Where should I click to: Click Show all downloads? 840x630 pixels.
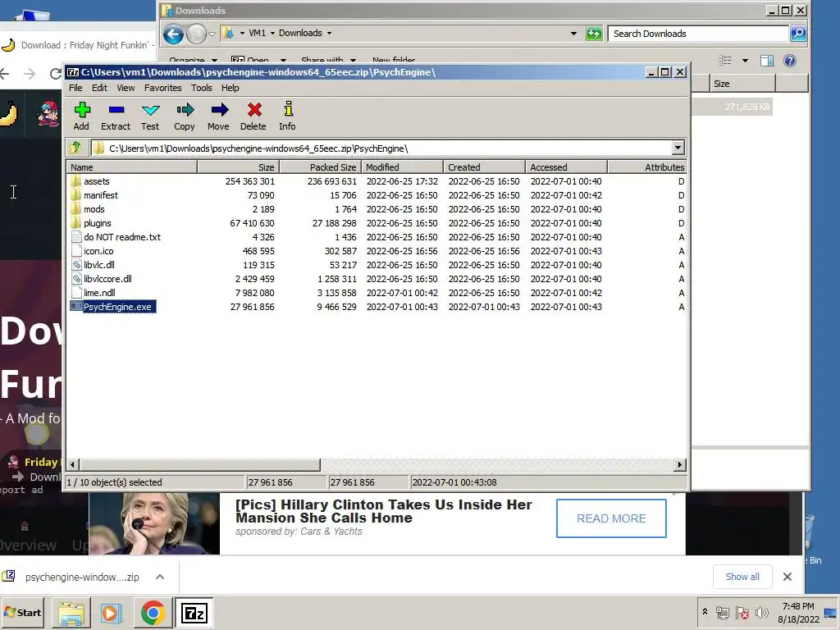coord(742,577)
